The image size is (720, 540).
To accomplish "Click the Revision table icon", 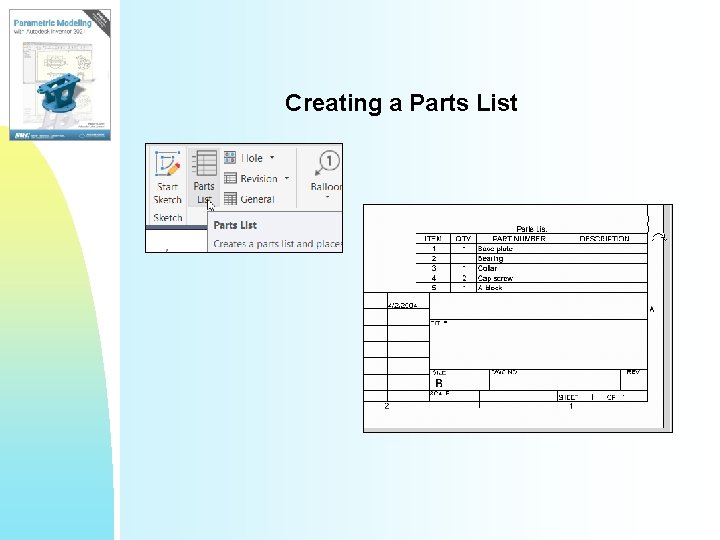I will pos(230,178).
